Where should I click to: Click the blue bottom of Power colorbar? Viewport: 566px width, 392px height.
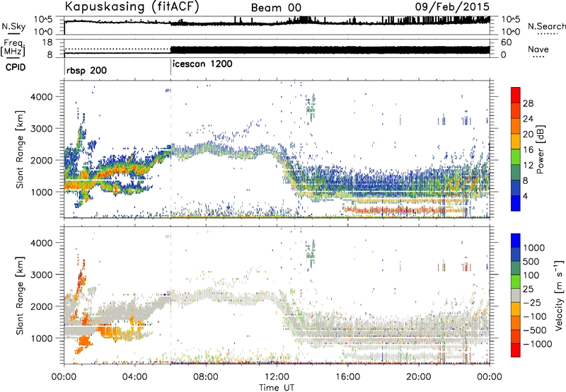tap(516, 204)
